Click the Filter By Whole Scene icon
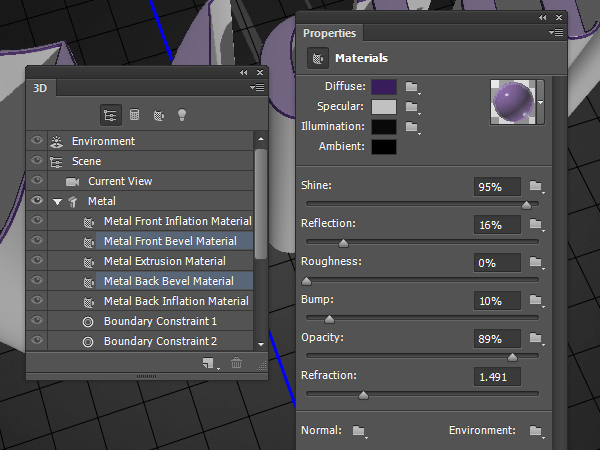Screen dimensions: 600x450 [112, 115]
